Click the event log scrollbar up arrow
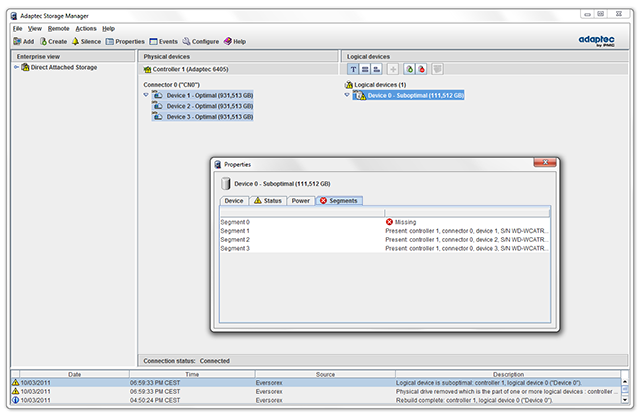Viewport: 640px width, 414px height. pyautogui.click(x=625, y=382)
